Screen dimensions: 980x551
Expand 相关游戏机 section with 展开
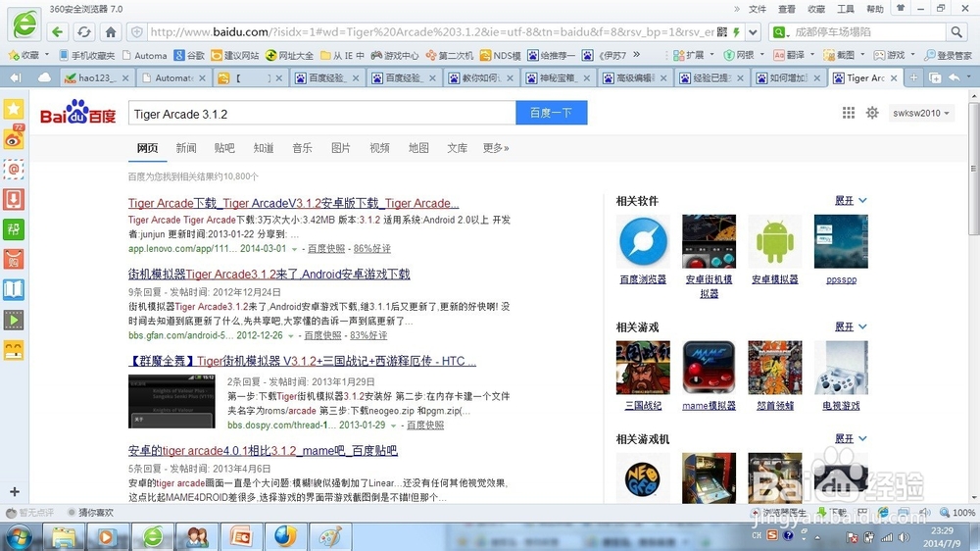coord(851,439)
